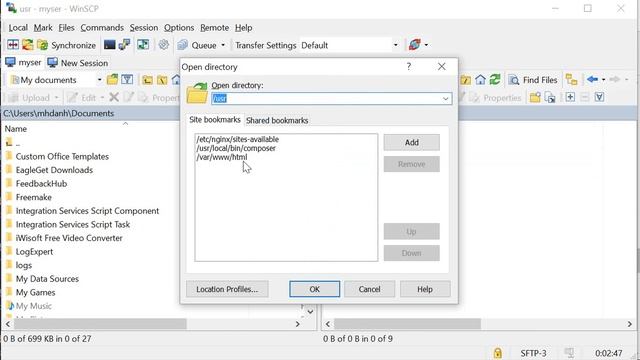Open the terminal console icon
Image resolution: width=640 pixels, height=360 pixels.
click(x=109, y=45)
